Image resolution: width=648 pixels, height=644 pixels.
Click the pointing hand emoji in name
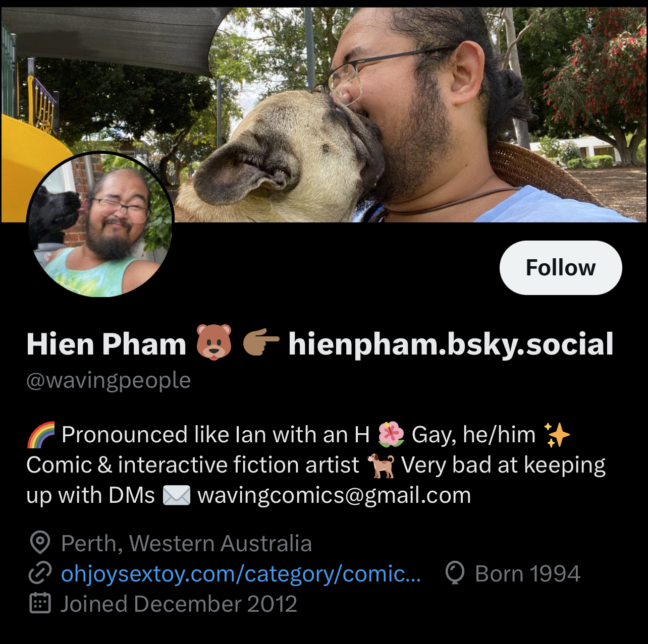(x=261, y=343)
